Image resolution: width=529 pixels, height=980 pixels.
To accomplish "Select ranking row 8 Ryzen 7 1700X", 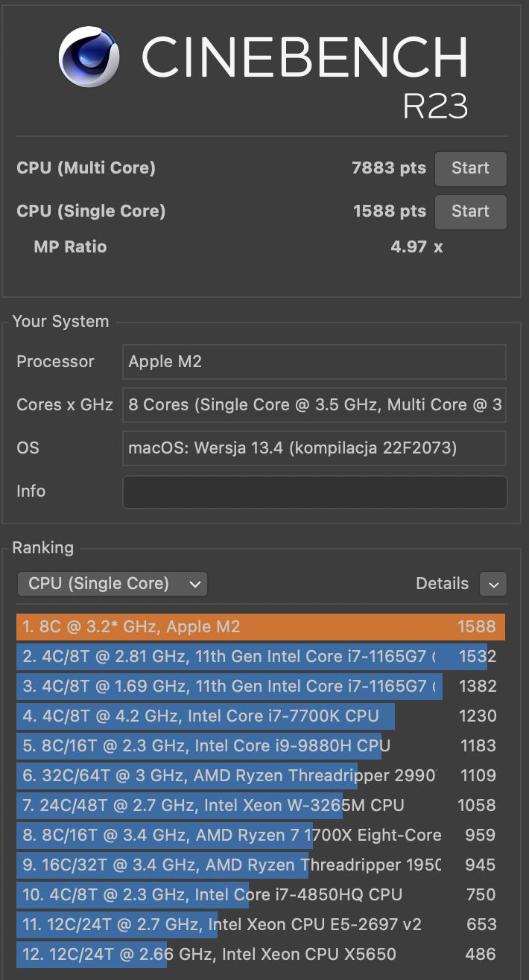I will (x=261, y=836).
